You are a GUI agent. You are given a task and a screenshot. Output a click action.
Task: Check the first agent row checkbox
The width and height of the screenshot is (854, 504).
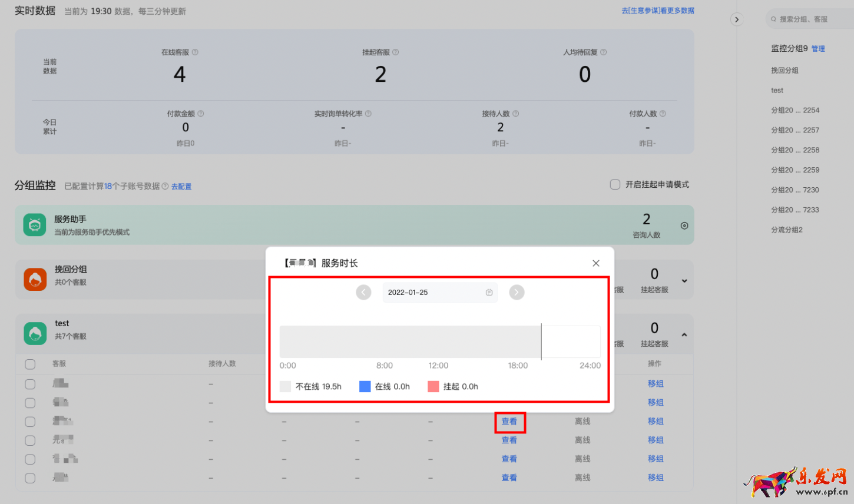click(x=30, y=384)
